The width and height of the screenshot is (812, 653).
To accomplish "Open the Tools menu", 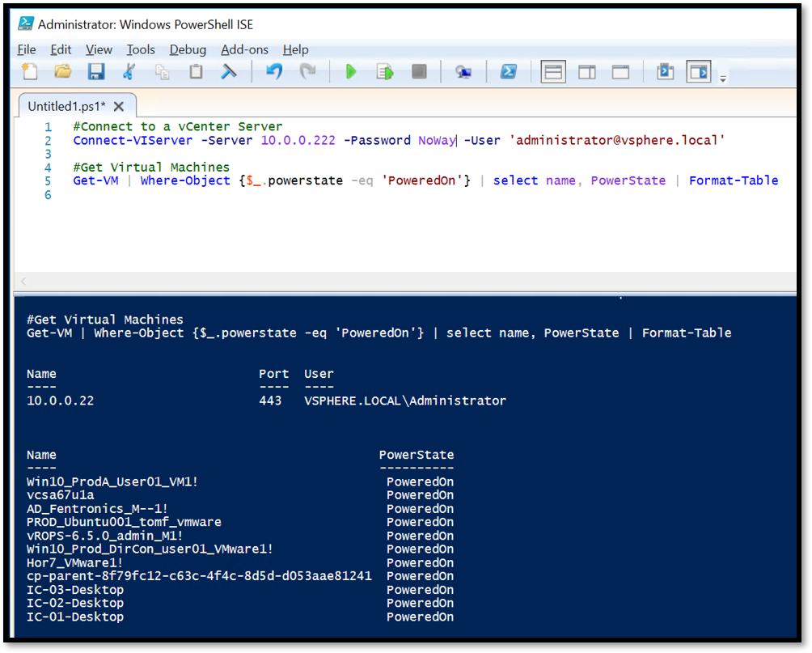I will pos(141,49).
